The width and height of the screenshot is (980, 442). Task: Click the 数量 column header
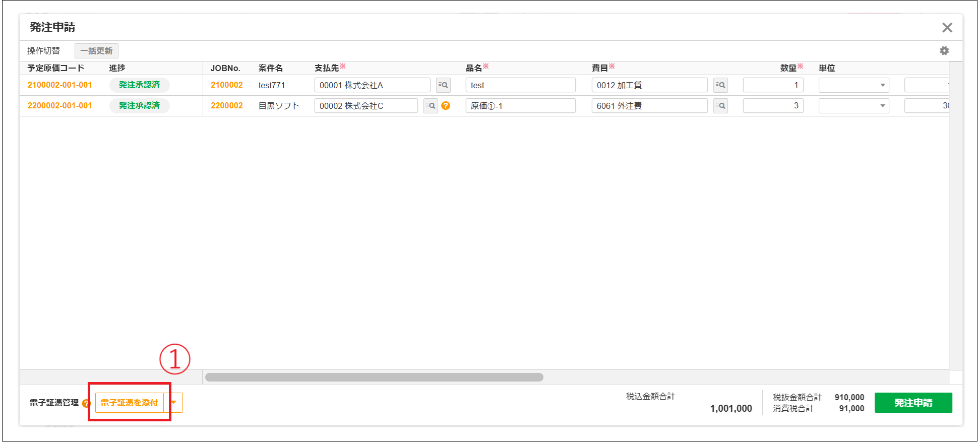[788, 68]
